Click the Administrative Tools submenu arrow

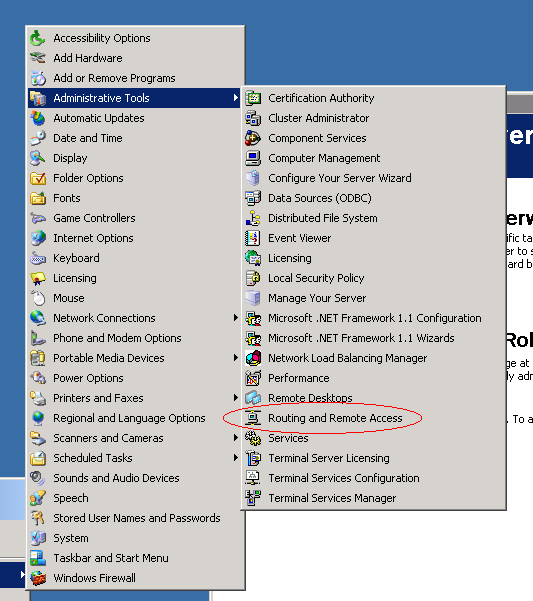tap(236, 98)
